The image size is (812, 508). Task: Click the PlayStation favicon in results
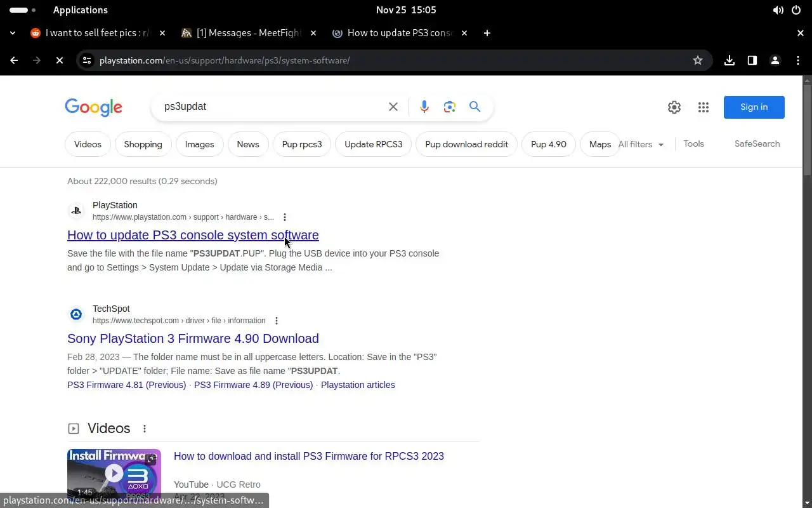(76, 210)
